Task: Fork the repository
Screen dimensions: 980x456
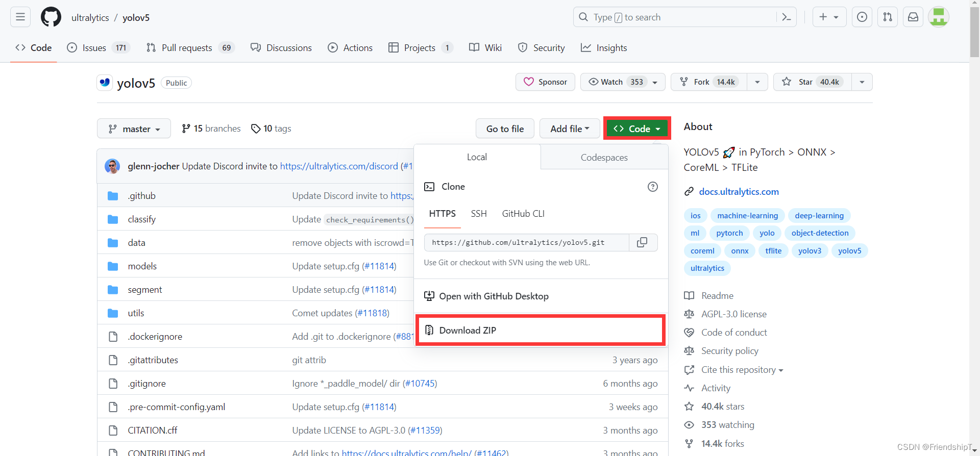Action: [x=709, y=82]
